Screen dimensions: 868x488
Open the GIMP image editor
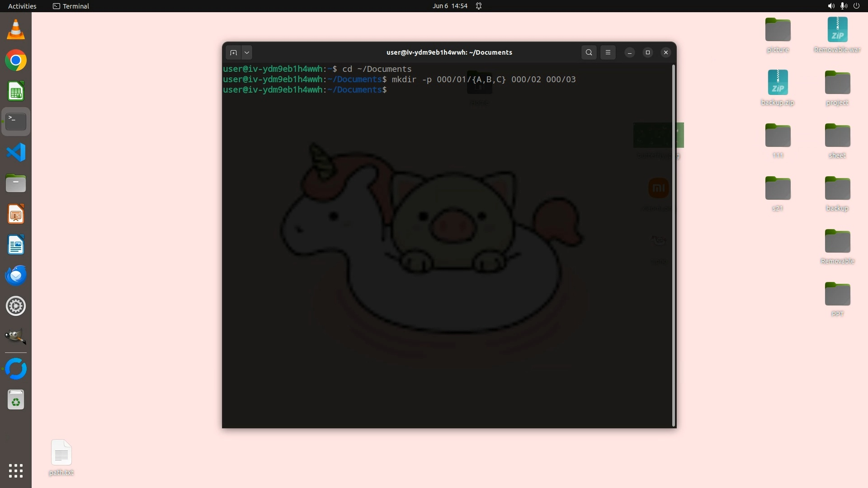pyautogui.click(x=16, y=337)
